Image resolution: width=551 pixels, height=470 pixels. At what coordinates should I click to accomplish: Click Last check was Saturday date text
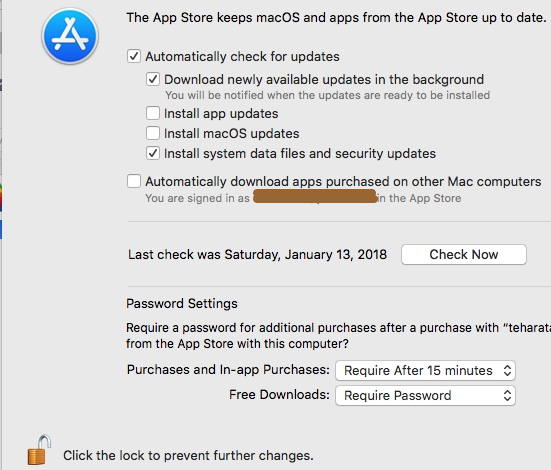coord(257,255)
